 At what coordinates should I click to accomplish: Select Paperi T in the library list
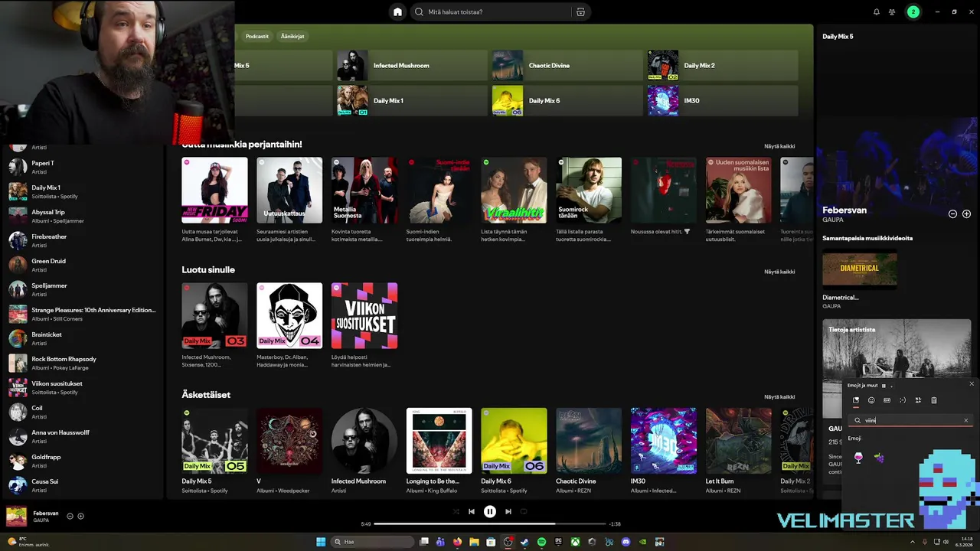(x=84, y=167)
